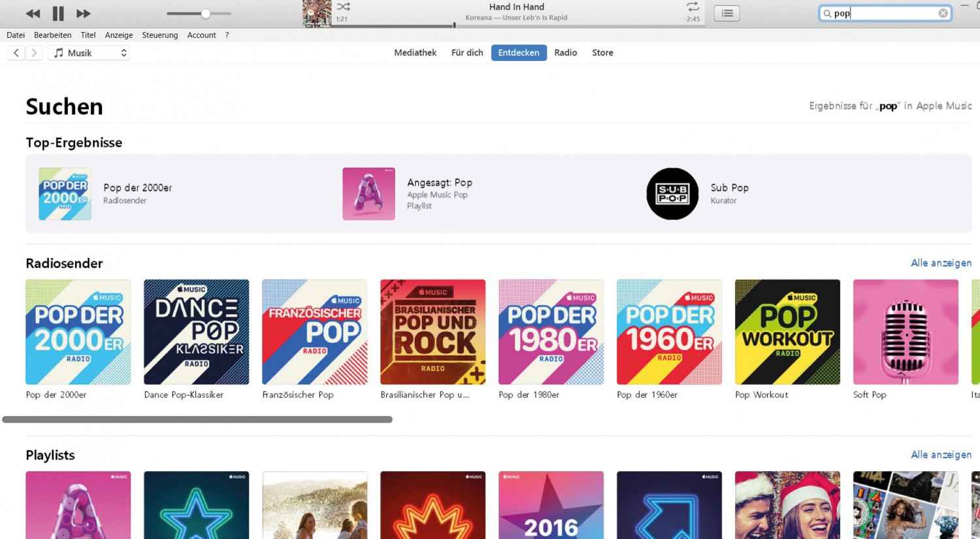
Task: Clear the search field with X
Action: click(x=943, y=13)
